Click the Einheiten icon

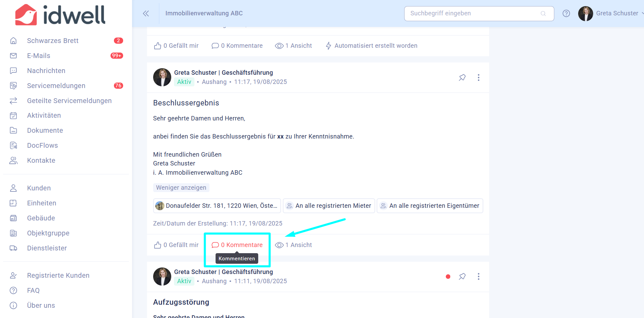pyautogui.click(x=13, y=203)
